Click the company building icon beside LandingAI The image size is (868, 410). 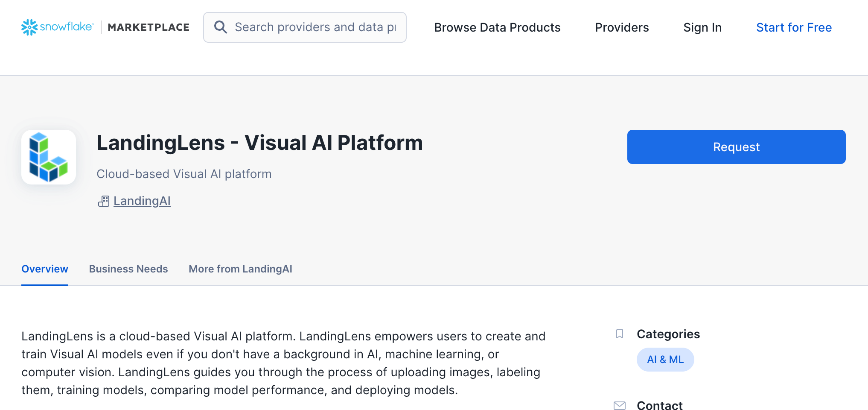click(x=103, y=201)
